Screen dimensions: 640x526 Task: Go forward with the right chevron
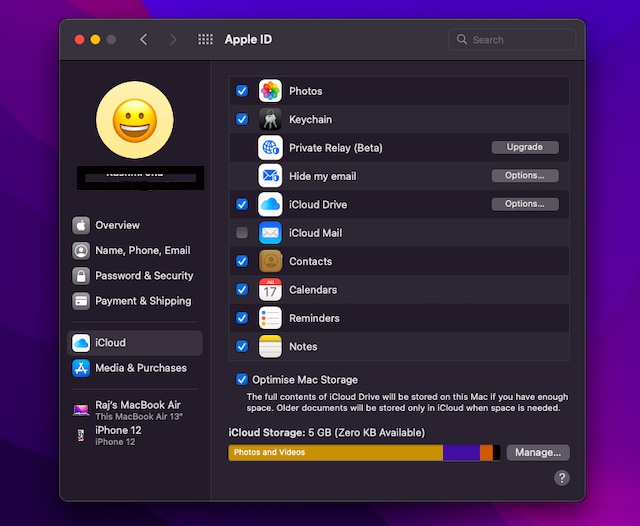(x=173, y=40)
